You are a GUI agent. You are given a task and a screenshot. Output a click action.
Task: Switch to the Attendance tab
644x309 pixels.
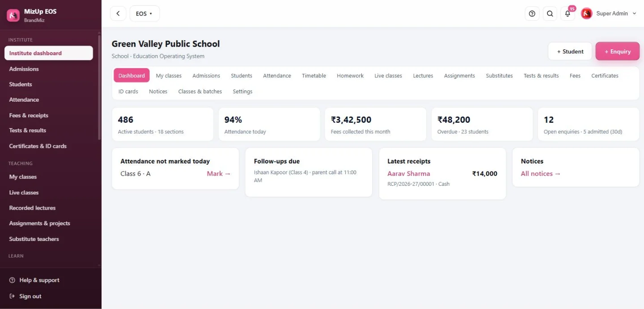click(277, 76)
